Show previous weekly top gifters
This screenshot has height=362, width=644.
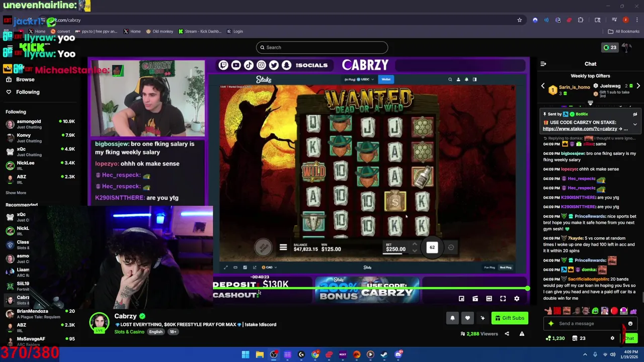pos(543,86)
